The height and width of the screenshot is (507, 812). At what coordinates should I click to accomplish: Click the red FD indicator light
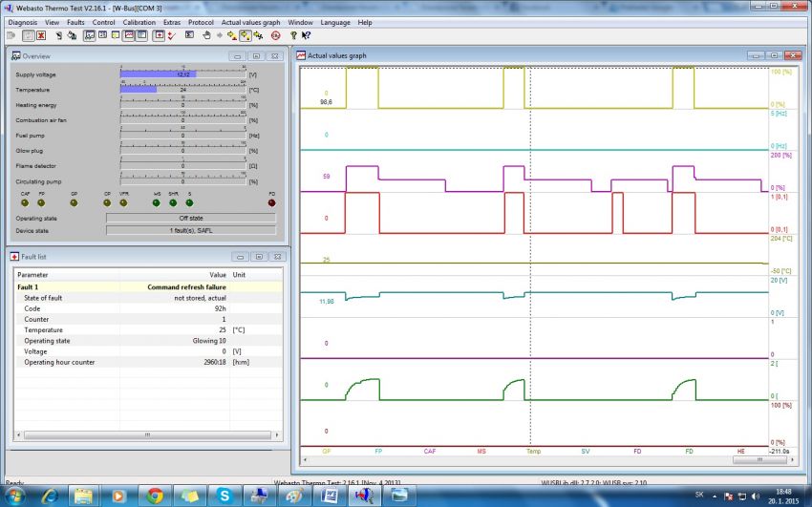coord(271,202)
